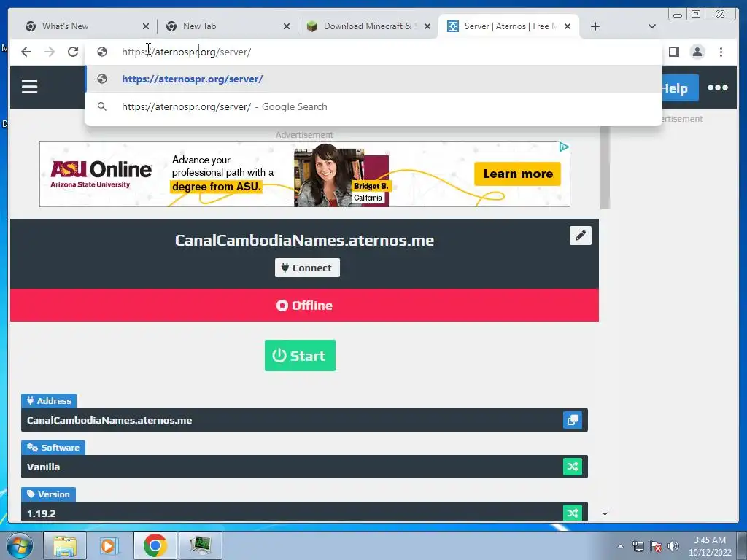Open Windows Explorer from taskbar
Image resolution: width=747 pixels, height=560 pixels.
click(x=65, y=545)
